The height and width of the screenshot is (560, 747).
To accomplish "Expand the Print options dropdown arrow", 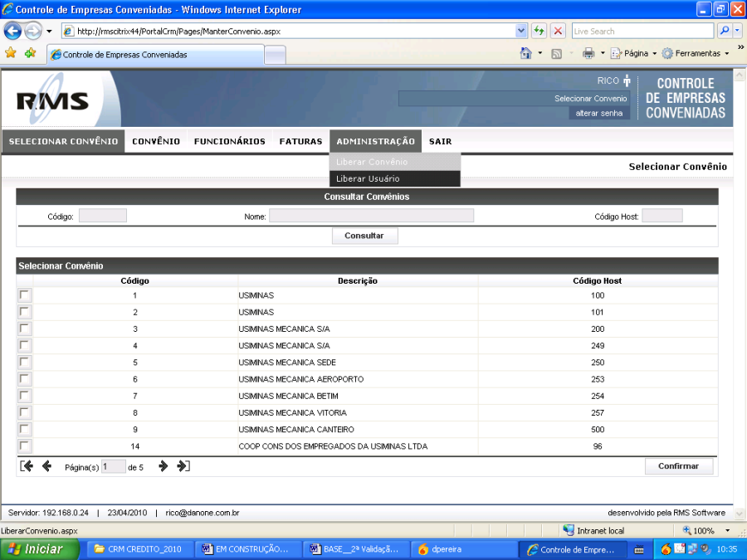I will 603,53.
